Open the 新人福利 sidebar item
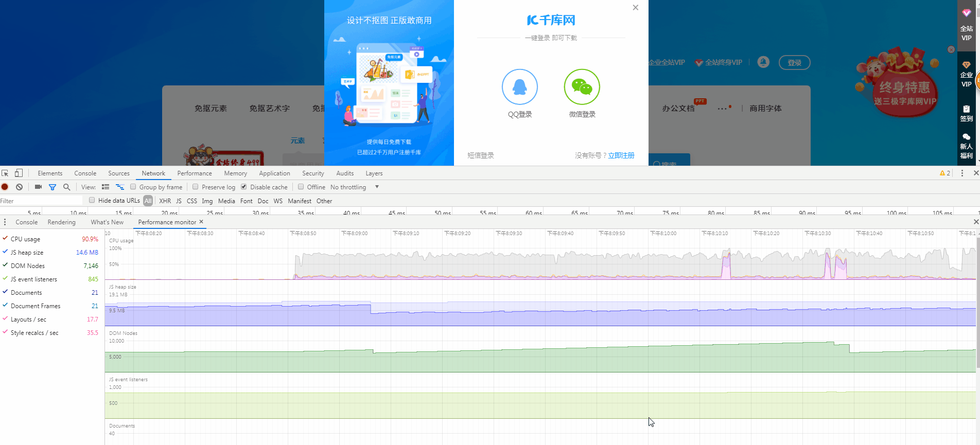Image resolution: width=980 pixels, height=445 pixels. click(x=967, y=147)
